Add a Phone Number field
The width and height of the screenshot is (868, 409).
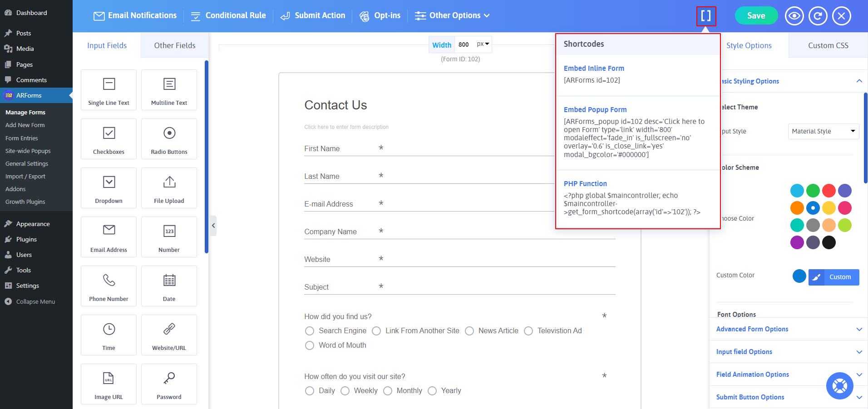(108, 286)
